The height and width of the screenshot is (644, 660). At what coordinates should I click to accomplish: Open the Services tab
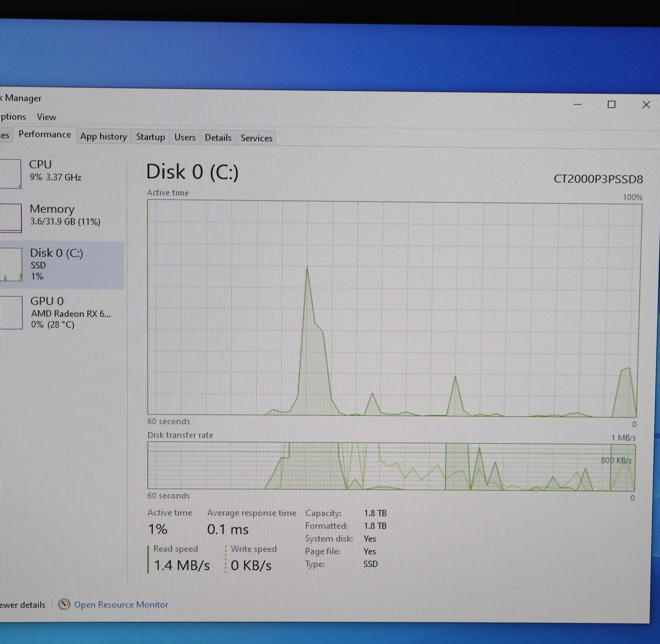pos(257,138)
